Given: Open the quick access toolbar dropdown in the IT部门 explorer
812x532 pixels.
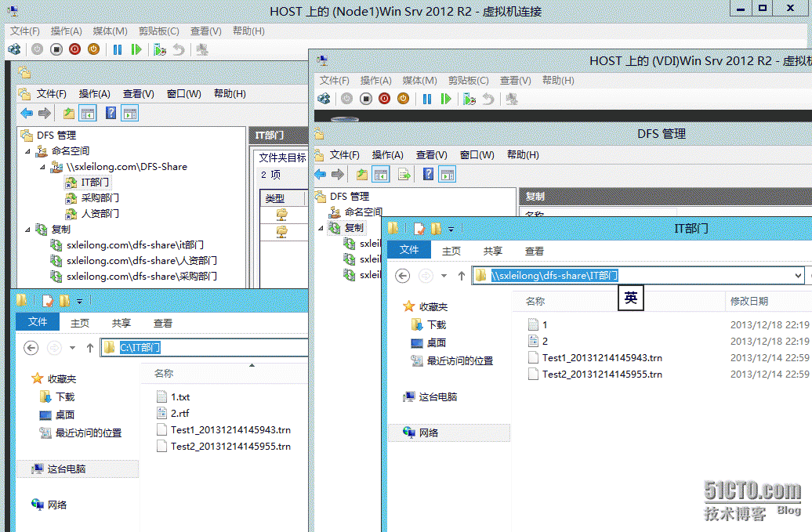Looking at the screenshot, I should tap(451, 229).
